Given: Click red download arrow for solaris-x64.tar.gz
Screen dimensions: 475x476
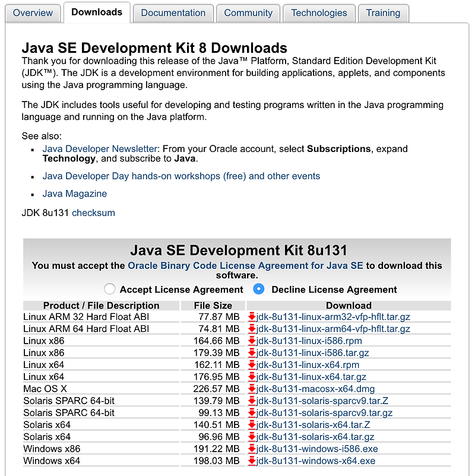Looking at the screenshot, I should (x=252, y=437).
